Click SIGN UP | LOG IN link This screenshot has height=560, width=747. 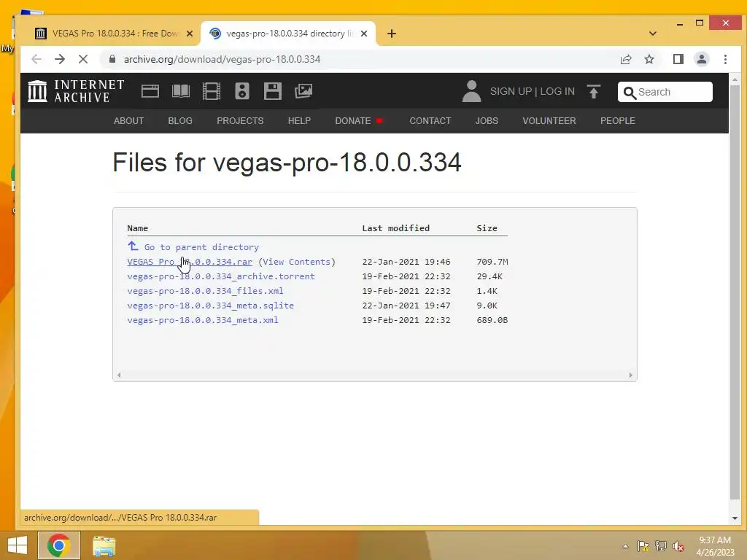(532, 91)
